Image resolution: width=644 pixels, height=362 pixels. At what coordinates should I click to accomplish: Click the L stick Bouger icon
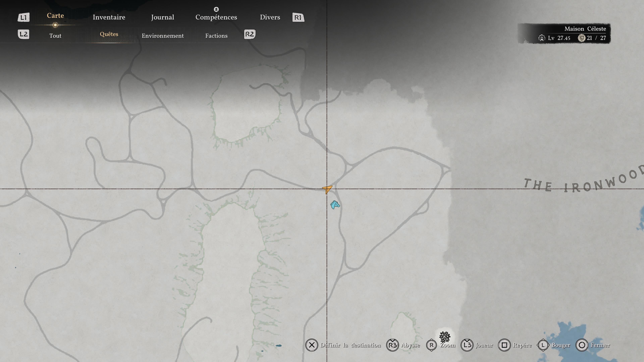[543, 345]
